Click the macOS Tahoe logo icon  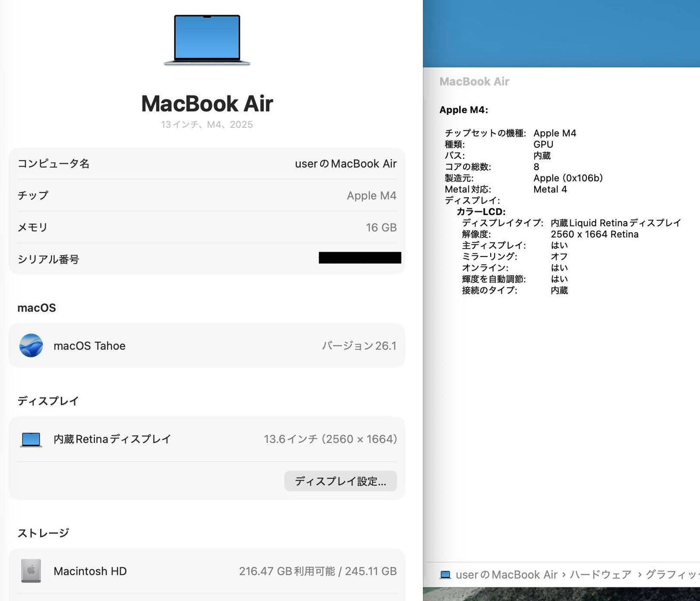tap(31, 346)
